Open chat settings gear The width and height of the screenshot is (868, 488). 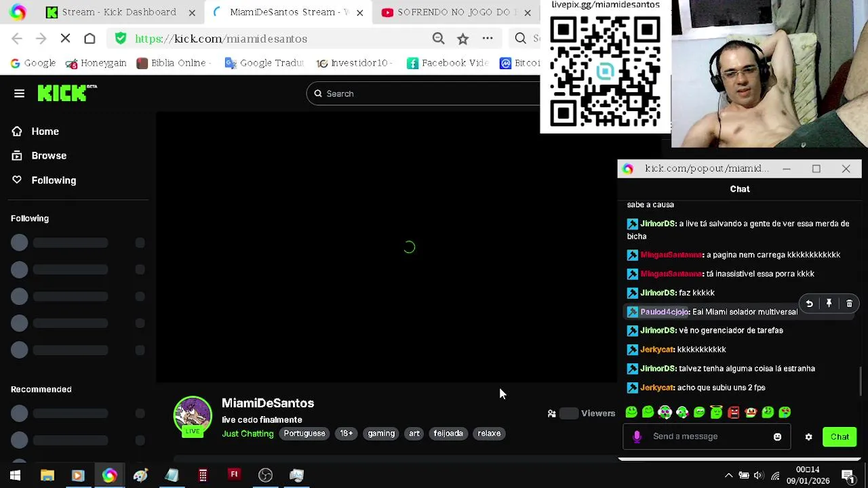(808, 437)
